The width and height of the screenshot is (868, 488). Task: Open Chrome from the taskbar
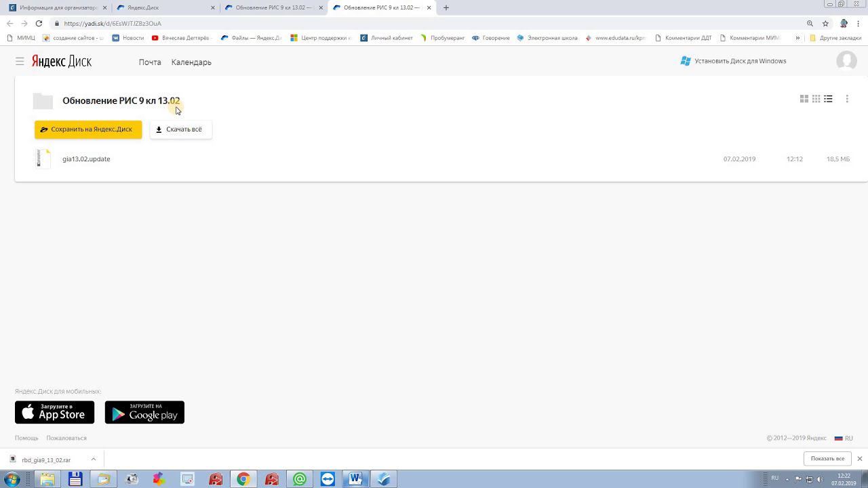243,479
